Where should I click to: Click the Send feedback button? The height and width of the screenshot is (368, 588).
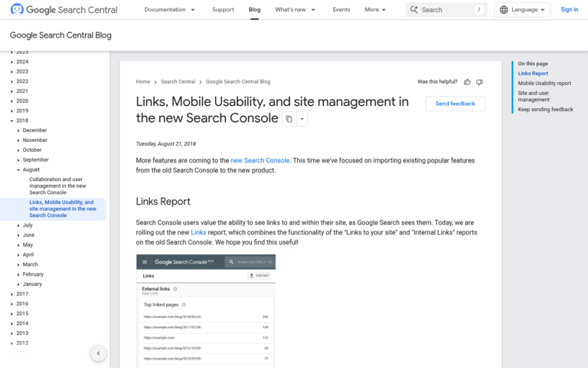pyautogui.click(x=456, y=103)
